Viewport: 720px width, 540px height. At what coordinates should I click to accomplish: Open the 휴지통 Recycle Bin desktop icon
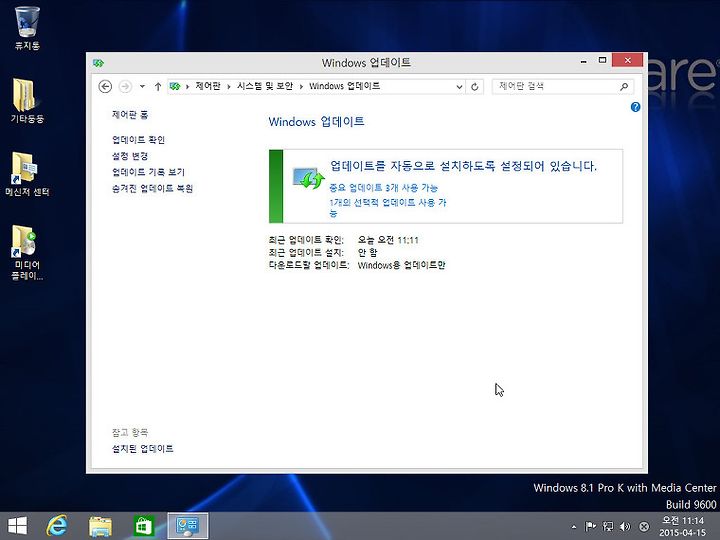[27, 28]
